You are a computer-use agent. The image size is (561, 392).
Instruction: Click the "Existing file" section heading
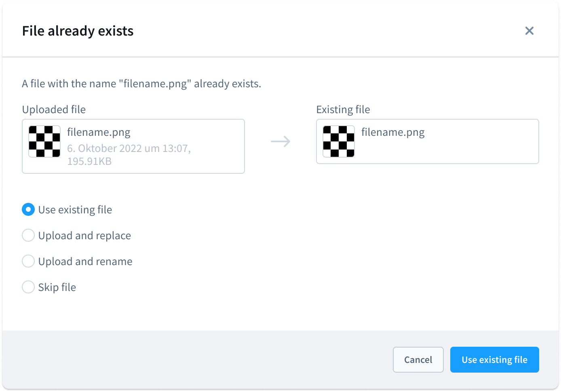(x=343, y=110)
